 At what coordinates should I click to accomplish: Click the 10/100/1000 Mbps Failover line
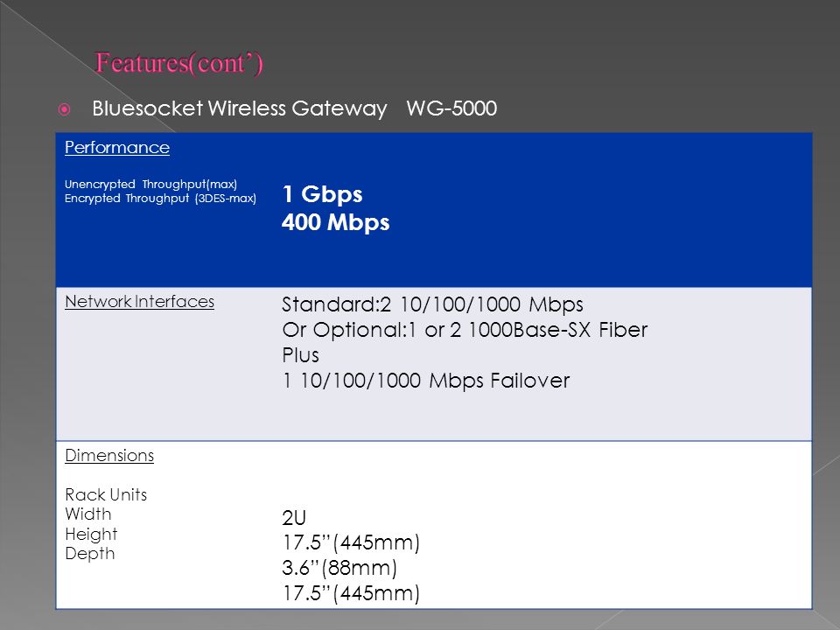(426, 381)
